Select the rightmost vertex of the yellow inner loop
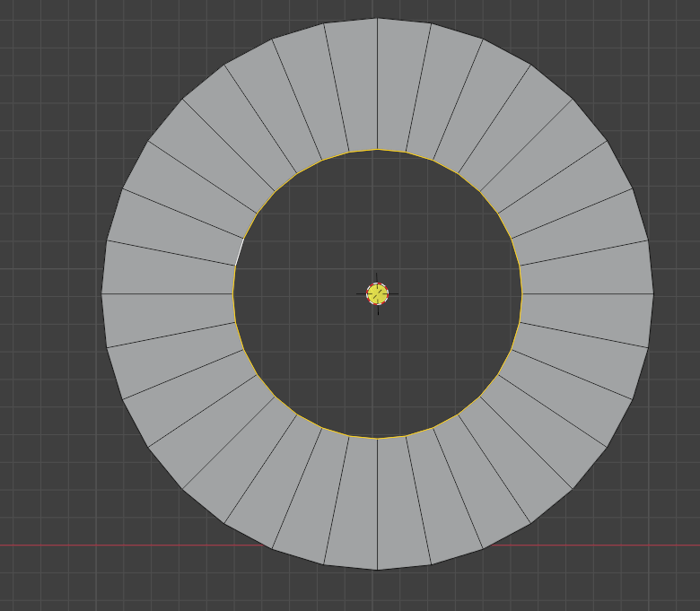This screenshot has height=611, width=700. pos(522,293)
